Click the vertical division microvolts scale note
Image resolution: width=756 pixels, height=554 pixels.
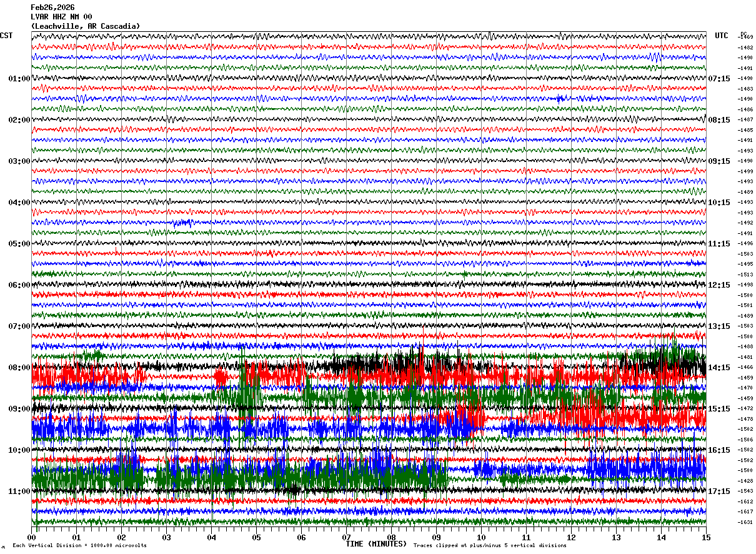(79, 545)
